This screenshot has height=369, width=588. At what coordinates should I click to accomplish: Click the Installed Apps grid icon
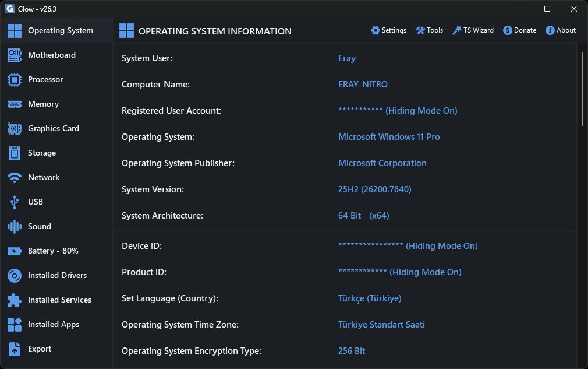[14, 324]
